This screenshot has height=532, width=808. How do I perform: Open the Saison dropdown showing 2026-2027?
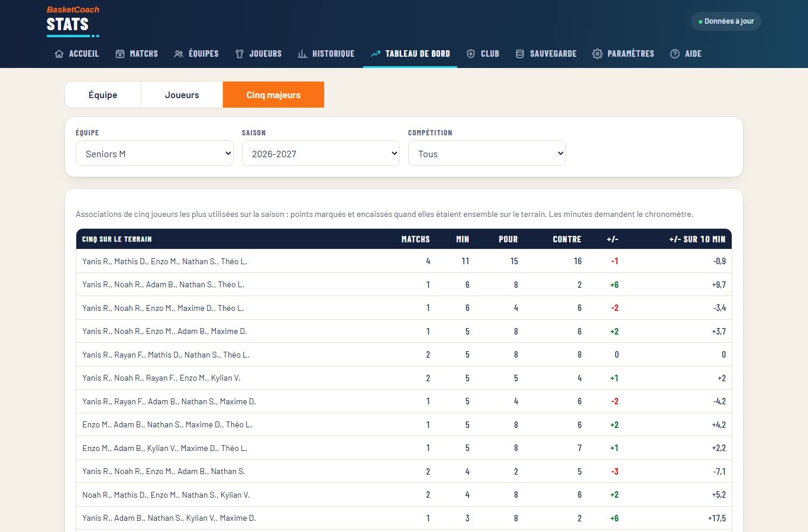click(x=321, y=154)
